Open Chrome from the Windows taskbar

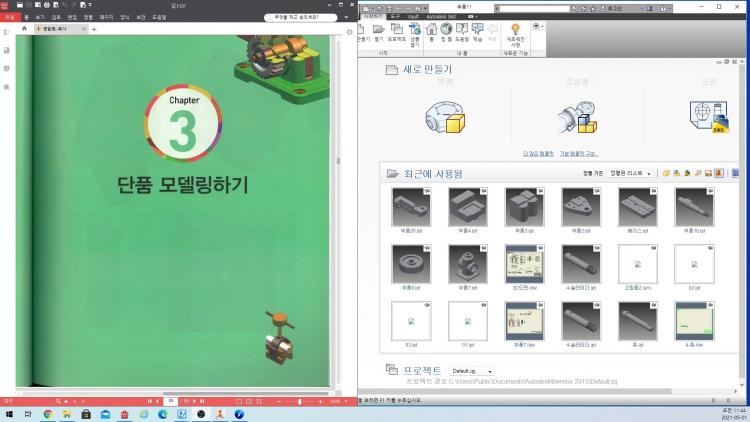point(47,412)
